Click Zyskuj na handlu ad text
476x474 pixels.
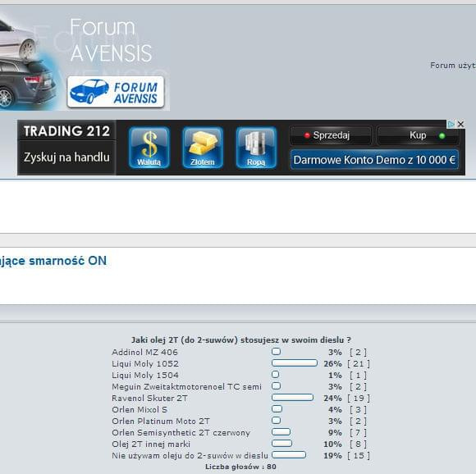(66, 157)
